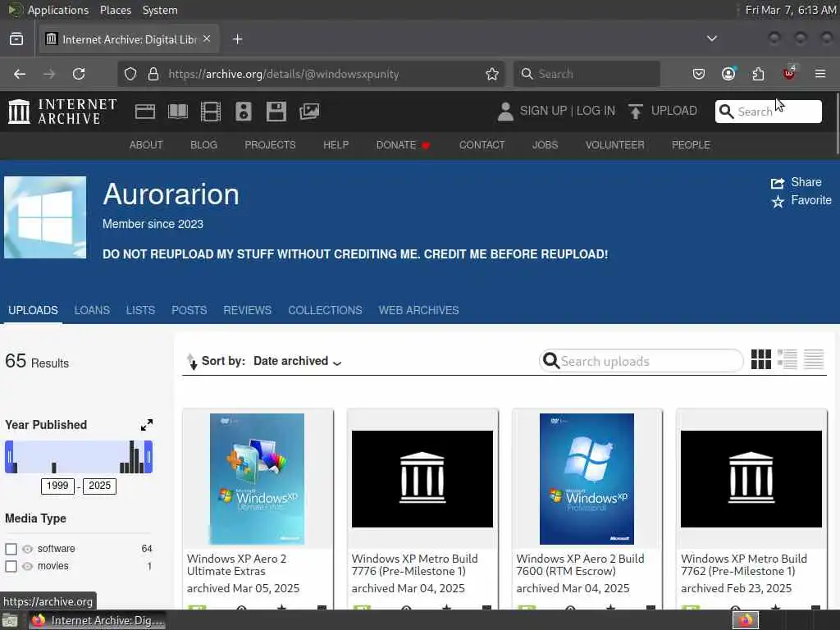Expand the Year Published histogram
Viewport: 840px width, 630px height.
(x=146, y=426)
